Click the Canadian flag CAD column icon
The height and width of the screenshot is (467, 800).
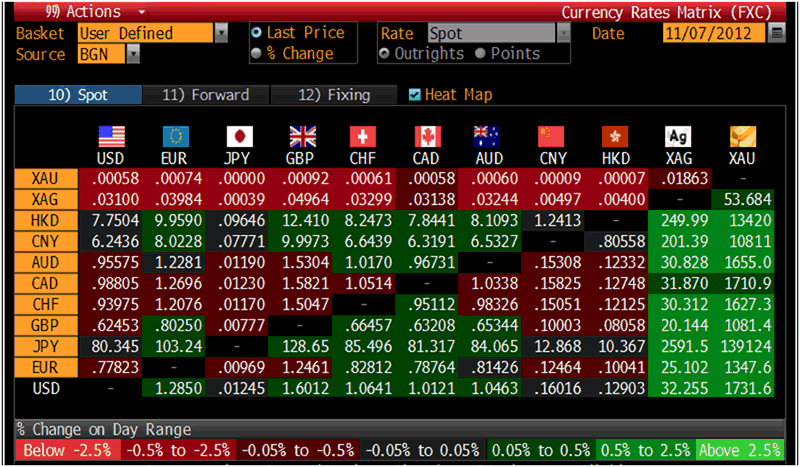[x=426, y=137]
